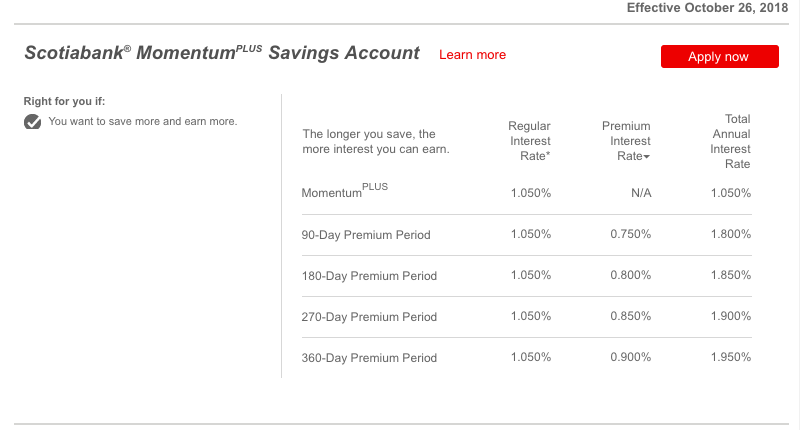Click the 0.900% premium interest rate
Screen dimensions: 800x430
coord(630,357)
